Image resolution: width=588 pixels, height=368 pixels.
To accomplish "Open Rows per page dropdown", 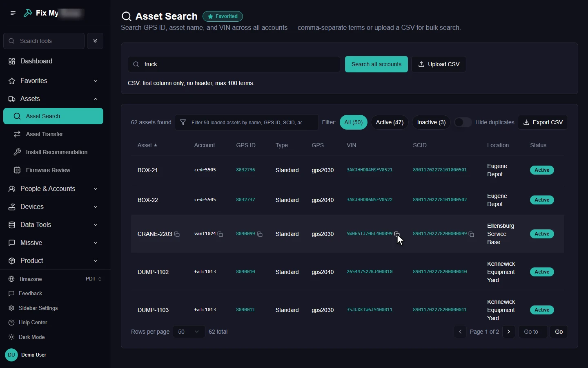I will click(x=189, y=332).
